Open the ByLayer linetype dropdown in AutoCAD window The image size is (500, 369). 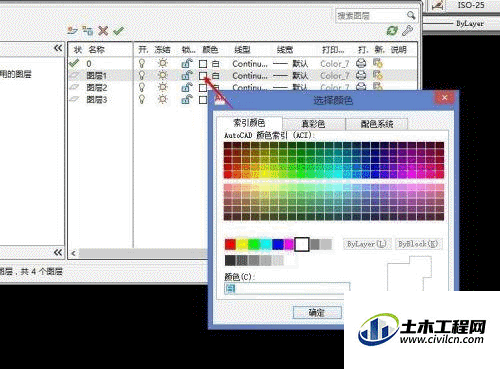[462, 24]
